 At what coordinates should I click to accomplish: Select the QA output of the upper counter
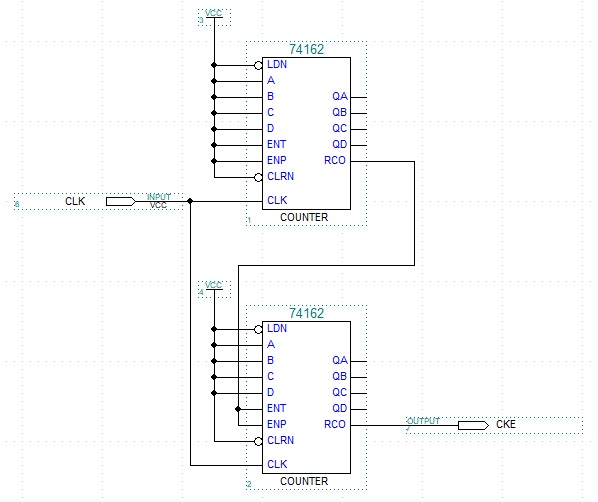tap(340, 96)
